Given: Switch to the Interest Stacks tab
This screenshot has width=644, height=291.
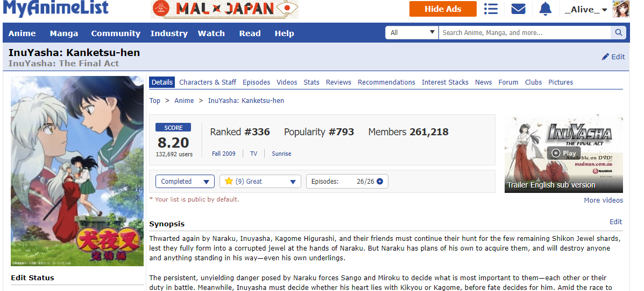Looking at the screenshot, I should coord(445,82).
